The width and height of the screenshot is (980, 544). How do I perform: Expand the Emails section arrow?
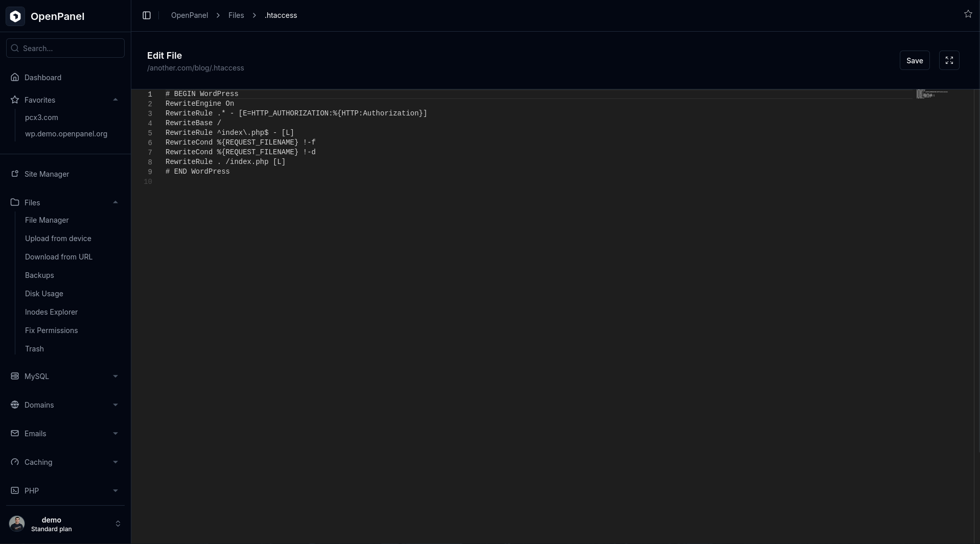coord(115,433)
